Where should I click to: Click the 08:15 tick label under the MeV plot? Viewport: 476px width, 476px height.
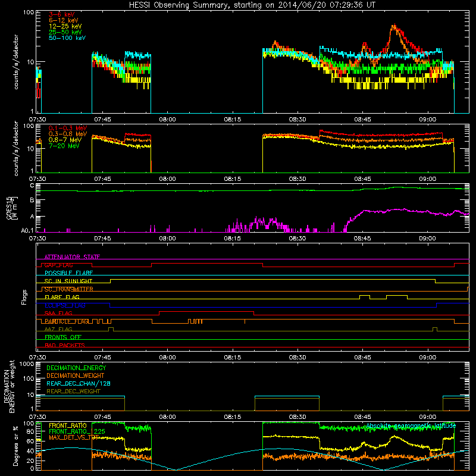point(232,179)
